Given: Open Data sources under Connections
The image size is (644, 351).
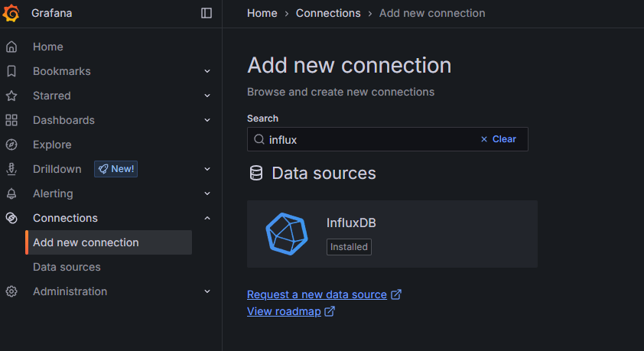Looking at the screenshot, I should point(67,267).
